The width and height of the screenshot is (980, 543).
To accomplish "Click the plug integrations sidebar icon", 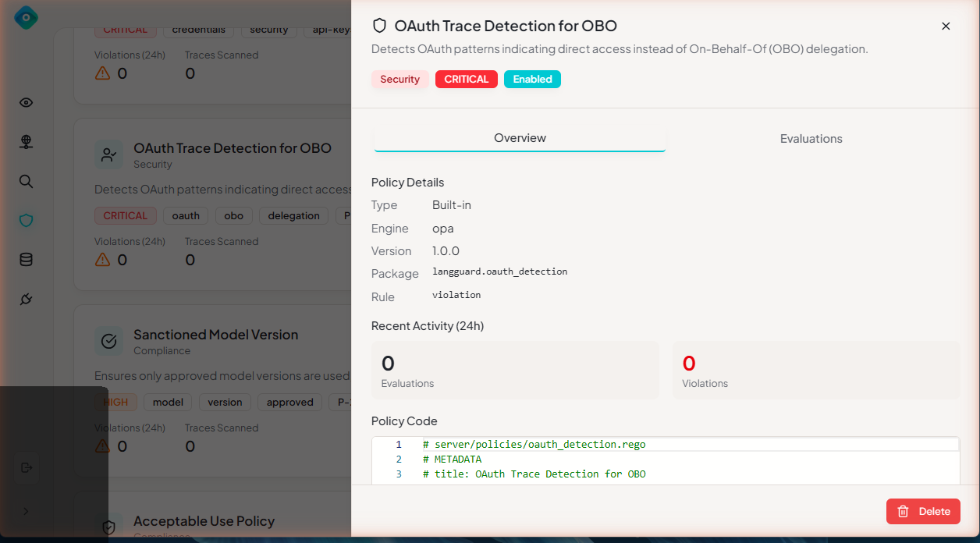I will (x=27, y=300).
